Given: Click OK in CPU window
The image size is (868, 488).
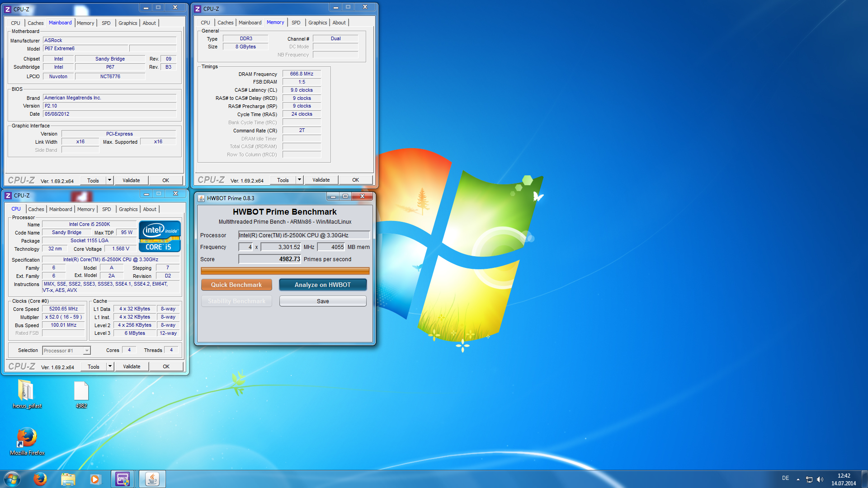Looking at the screenshot, I should click(166, 366).
